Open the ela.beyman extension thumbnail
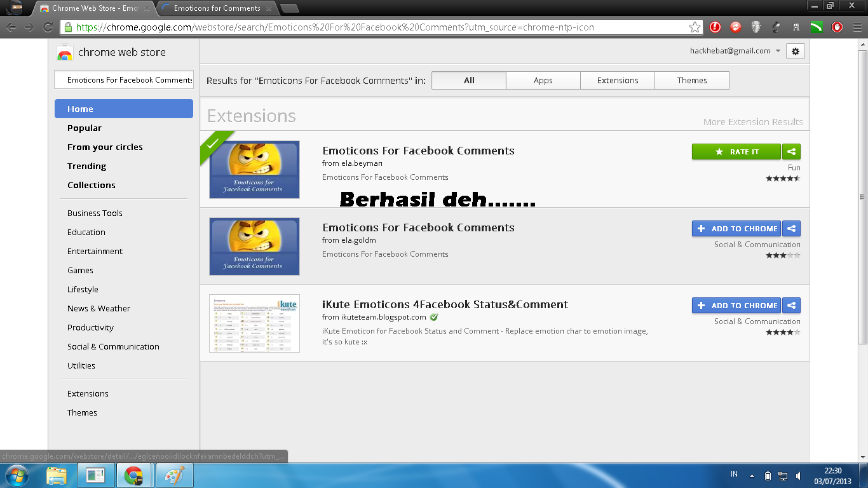 click(254, 170)
